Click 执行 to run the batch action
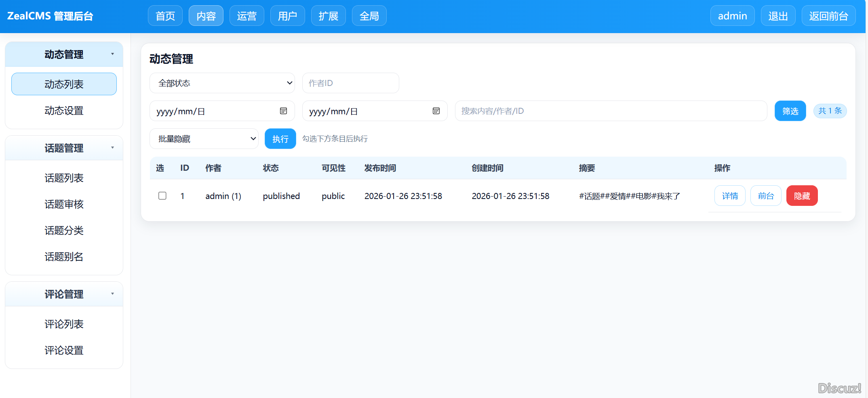Viewport: 868px width, 398px height. pos(280,138)
